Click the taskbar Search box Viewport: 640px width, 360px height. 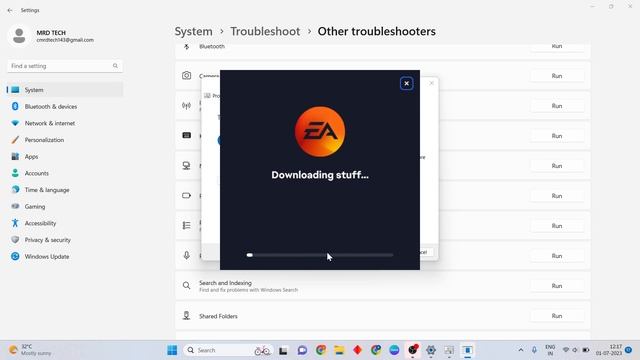tap(228, 350)
